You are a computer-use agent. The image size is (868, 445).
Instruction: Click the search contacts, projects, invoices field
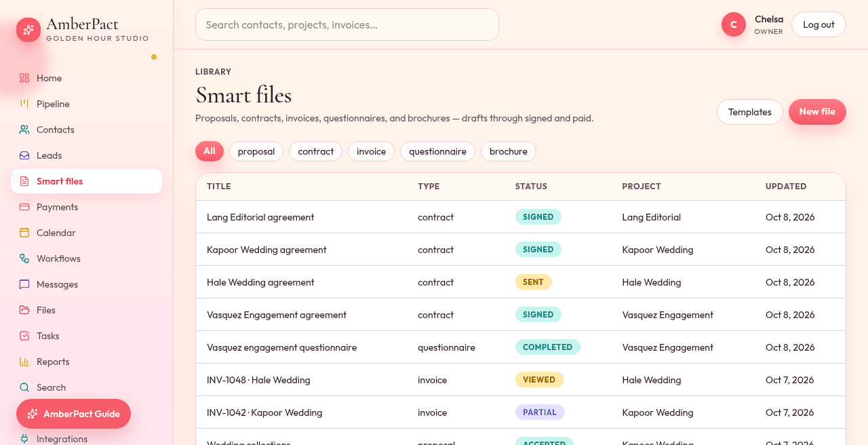[347, 24]
